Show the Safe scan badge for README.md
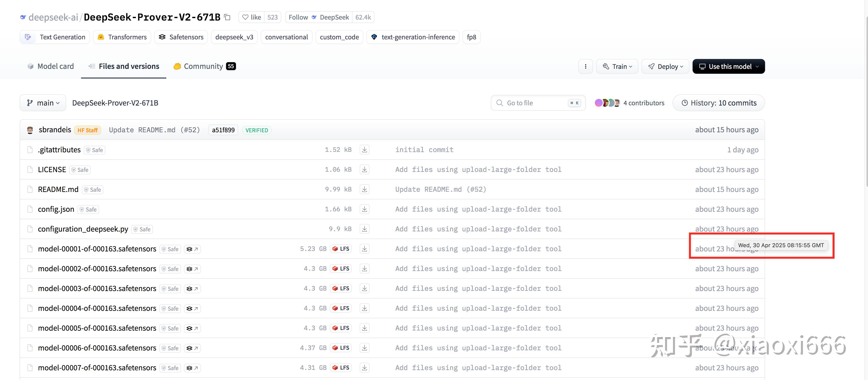 (x=93, y=190)
